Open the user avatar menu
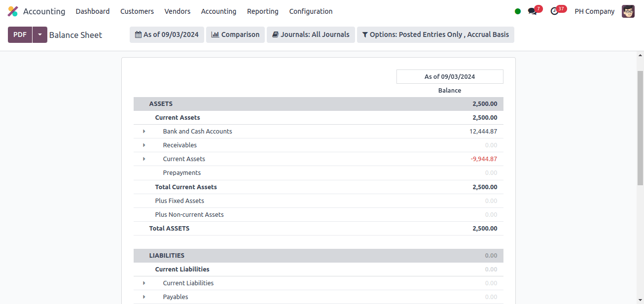The width and height of the screenshot is (644, 304). tap(628, 11)
